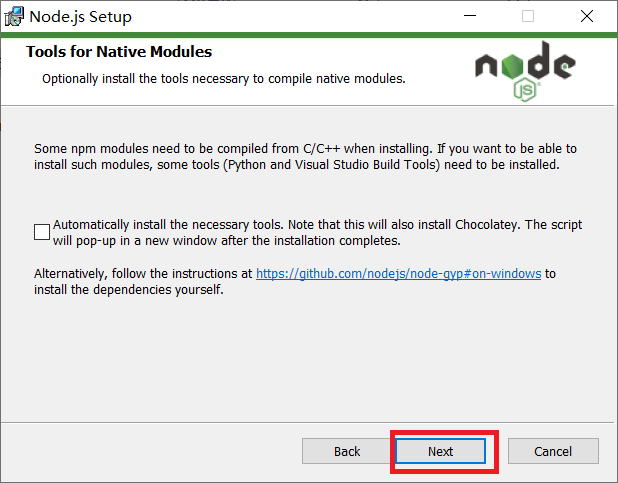Enable automatic installation of necessary tools

pyautogui.click(x=42, y=232)
